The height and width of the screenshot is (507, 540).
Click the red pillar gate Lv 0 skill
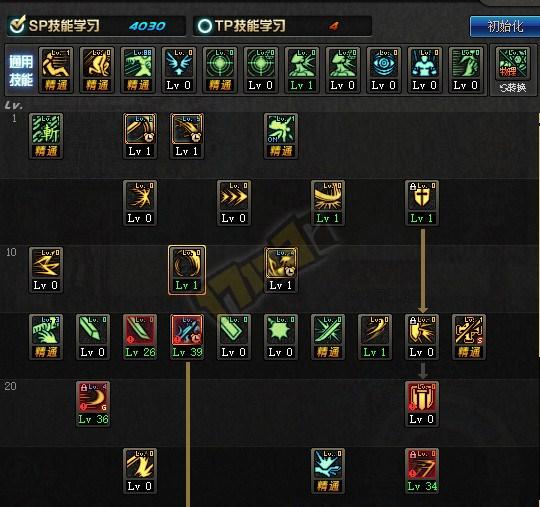[422, 404]
